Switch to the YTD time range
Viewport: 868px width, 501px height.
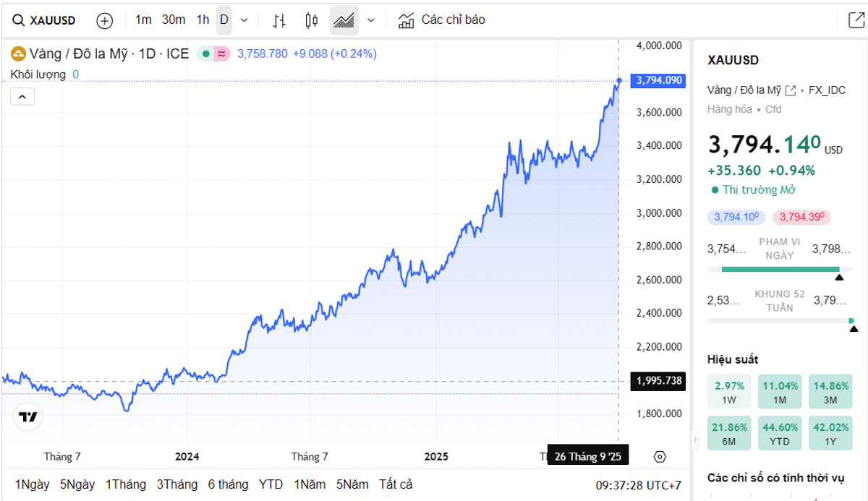pos(271,484)
